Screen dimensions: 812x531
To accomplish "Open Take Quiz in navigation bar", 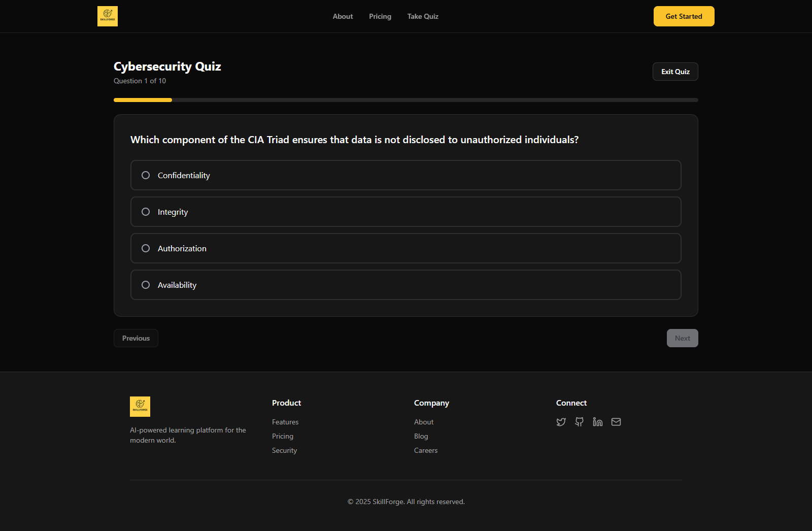I will pos(423,16).
